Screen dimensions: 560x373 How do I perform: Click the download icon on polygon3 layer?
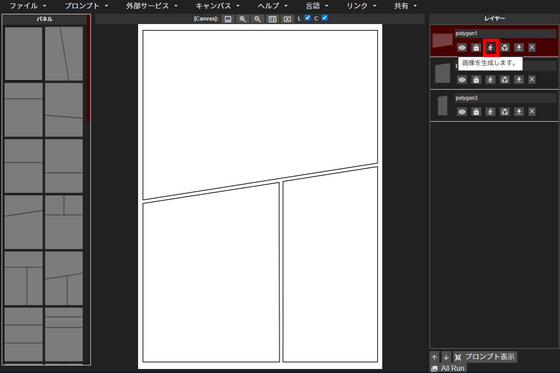[519, 112]
